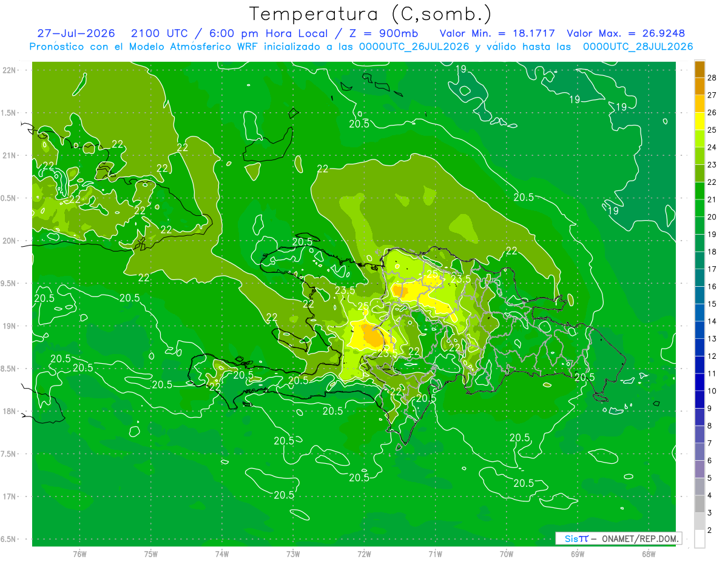Click the "17N" latitude axis label
The image size is (728, 562).
pyautogui.click(x=10, y=497)
